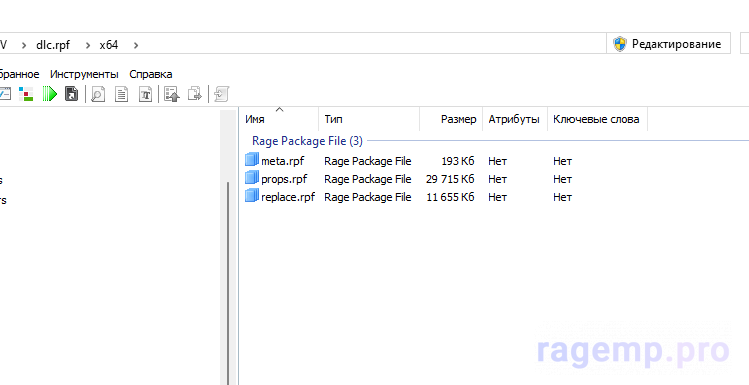Open the Инструменты menu

coord(84,74)
